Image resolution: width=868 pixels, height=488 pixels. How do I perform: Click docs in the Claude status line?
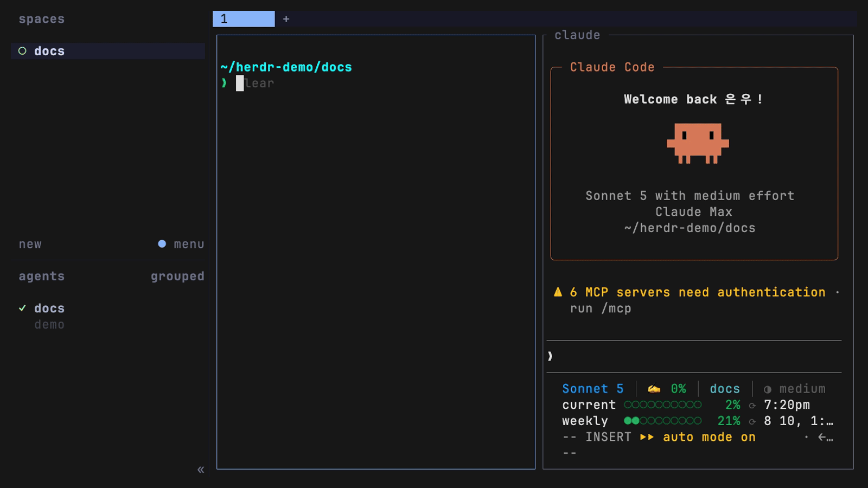click(x=725, y=389)
